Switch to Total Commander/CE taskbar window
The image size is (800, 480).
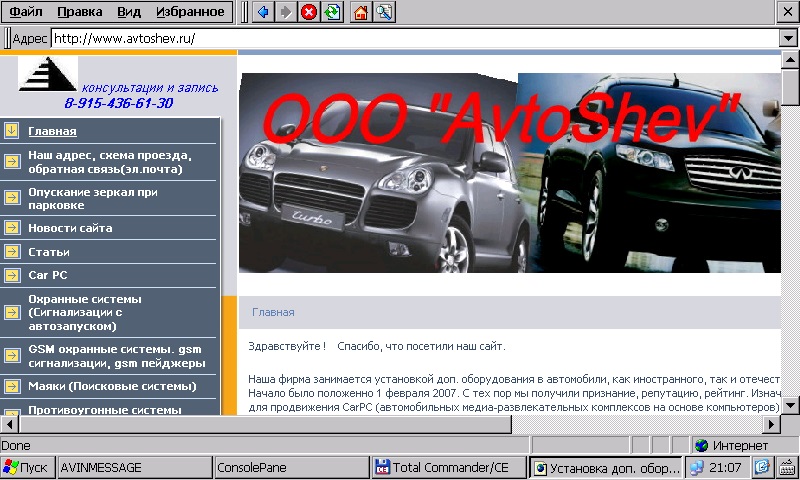click(x=448, y=467)
